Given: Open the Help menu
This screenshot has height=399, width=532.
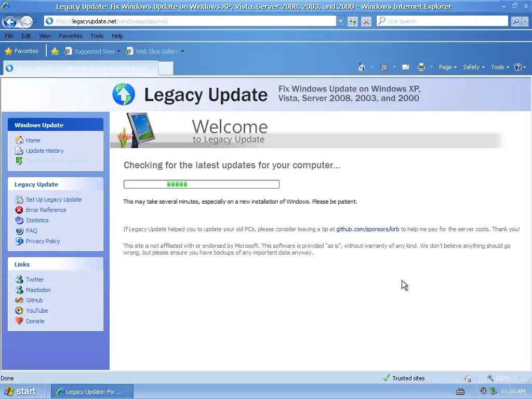Looking at the screenshot, I should click(117, 36).
